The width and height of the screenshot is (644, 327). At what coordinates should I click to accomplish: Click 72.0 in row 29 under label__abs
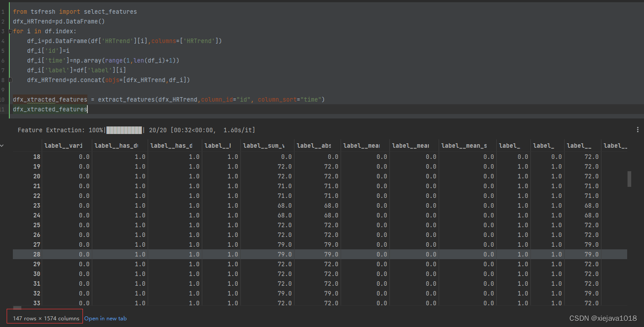click(331, 264)
